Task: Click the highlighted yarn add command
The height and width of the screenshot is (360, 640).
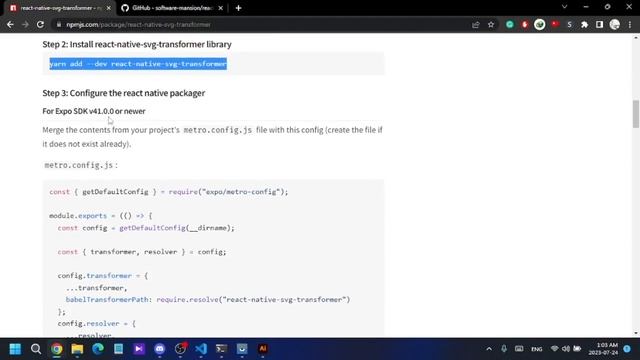Action: (x=138, y=64)
